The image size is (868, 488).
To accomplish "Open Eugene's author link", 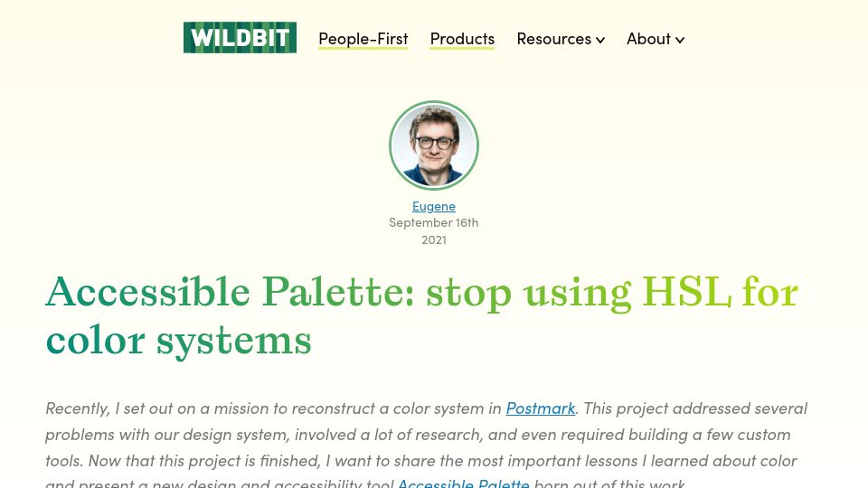I will [x=434, y=206].
